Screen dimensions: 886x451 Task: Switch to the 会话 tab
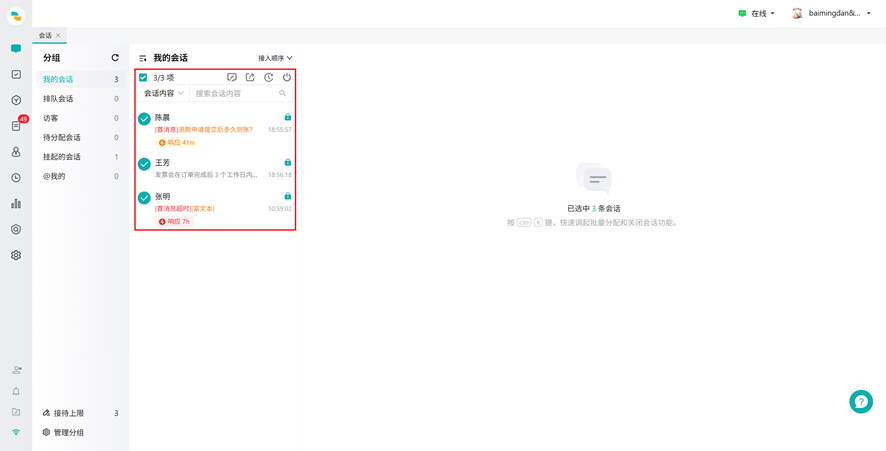click(x=45, y=35)
